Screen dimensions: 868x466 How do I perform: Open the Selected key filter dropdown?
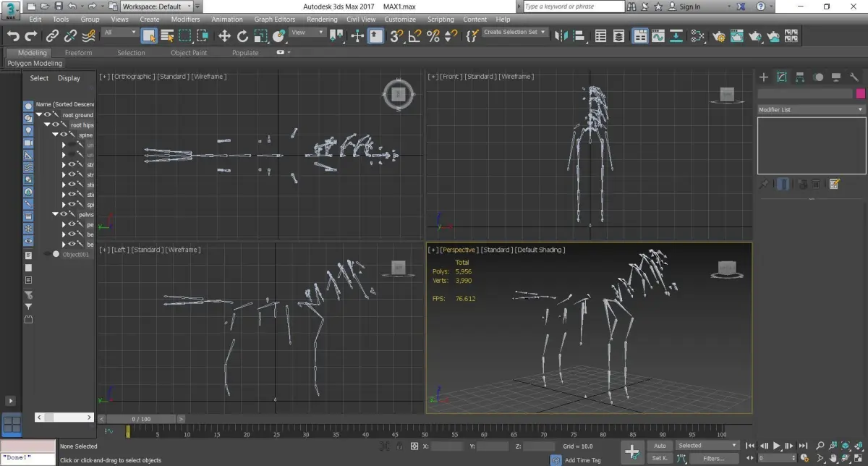707,446
